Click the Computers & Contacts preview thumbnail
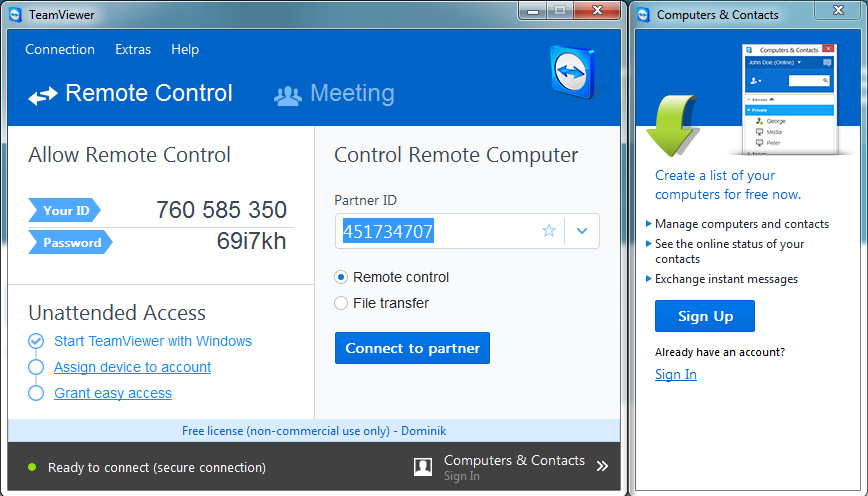Image resolution: width=868 pixels, height=496 pixels. pyautogui.click(x=790, y=99)
